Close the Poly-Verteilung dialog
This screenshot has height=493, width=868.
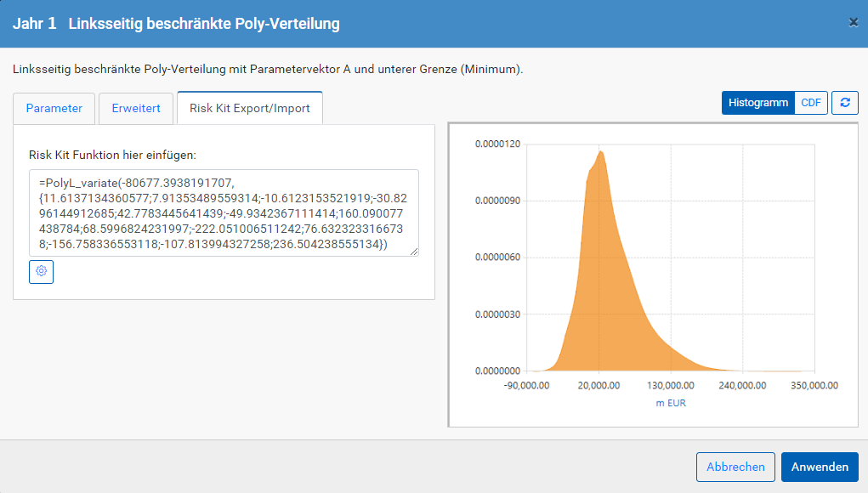pyautogui.click(x=853, y=22)
